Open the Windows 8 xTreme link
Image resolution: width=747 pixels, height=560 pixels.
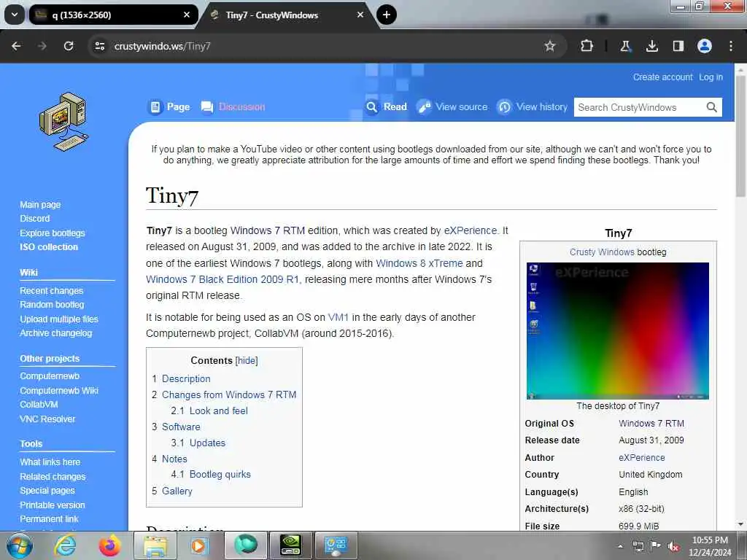click(x=419, y=263)
